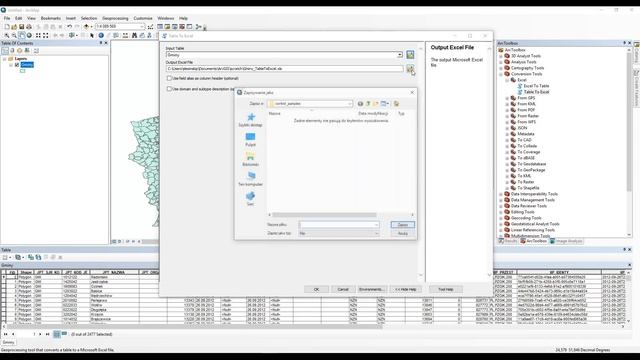The image size is (640, 360).
Task: Open the Zapisz jako typ dropdown
Action: click(x=376, y=233)
